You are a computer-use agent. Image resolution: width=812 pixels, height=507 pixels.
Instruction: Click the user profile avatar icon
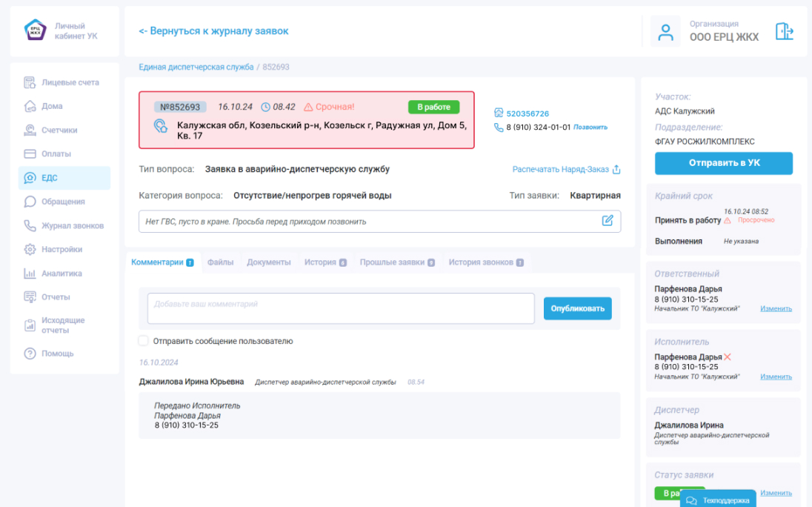(665, 32)
